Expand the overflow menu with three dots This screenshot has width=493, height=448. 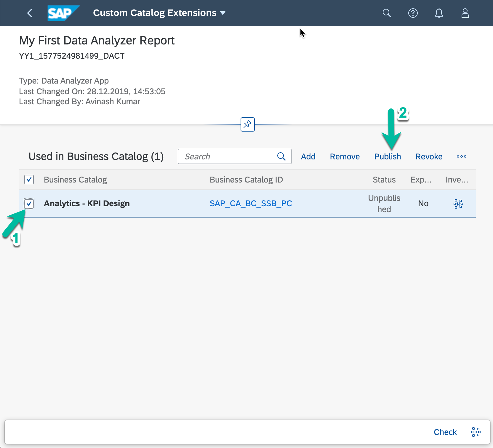pos(461,156)
